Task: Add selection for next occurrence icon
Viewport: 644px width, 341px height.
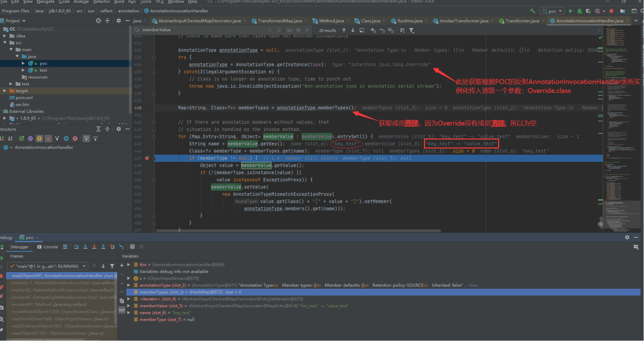Action: coord(373,30)
